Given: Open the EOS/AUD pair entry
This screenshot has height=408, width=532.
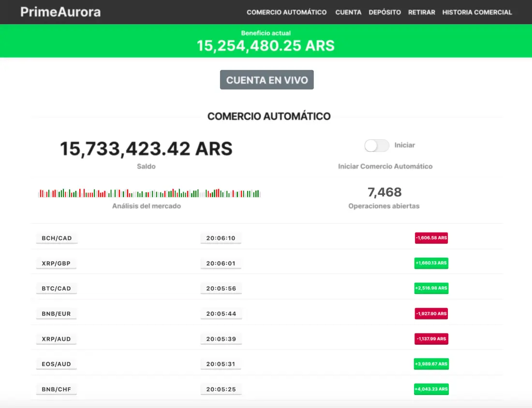Looking at the screenshot, I should pos(56,364).
